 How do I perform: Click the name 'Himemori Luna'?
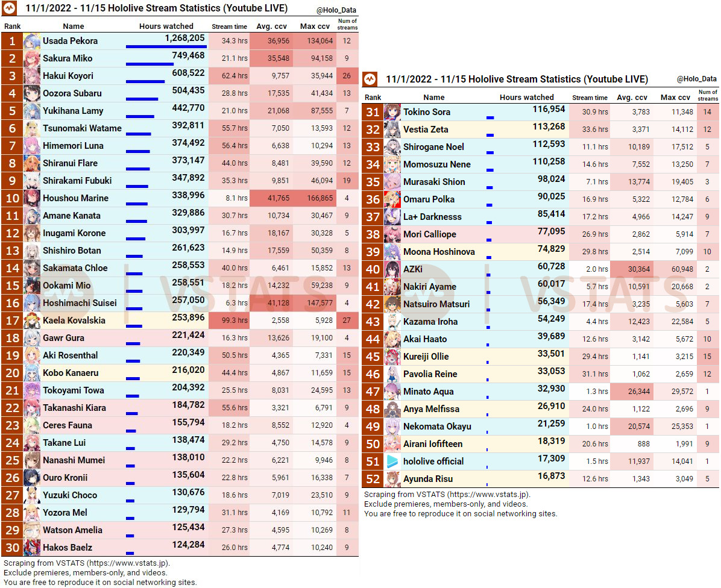click(73, 146)
